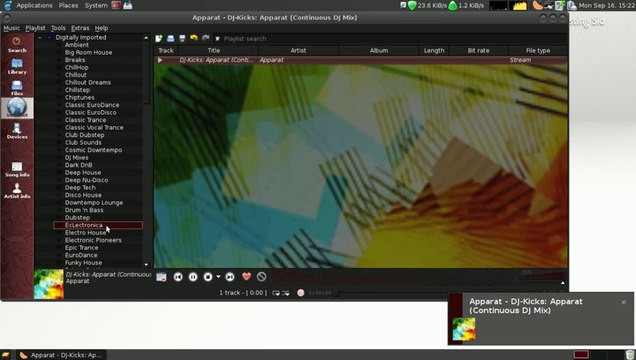
Task: Skip to the previous track
Action: tap(178, 277)
